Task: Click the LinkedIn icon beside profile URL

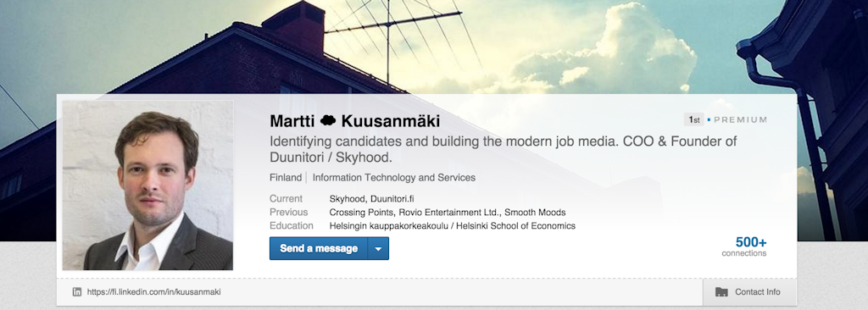Action: (x=77, y=291)
